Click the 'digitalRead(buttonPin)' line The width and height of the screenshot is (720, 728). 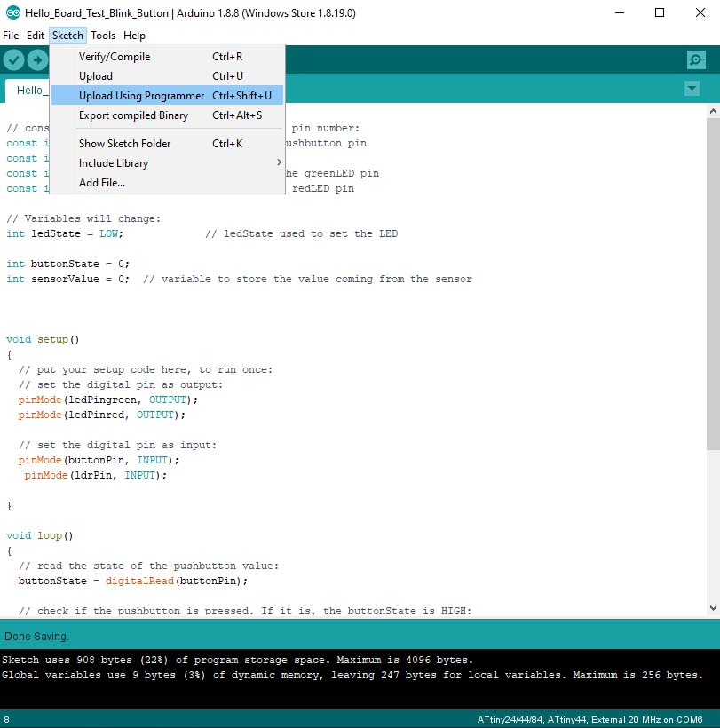point(133,581)
